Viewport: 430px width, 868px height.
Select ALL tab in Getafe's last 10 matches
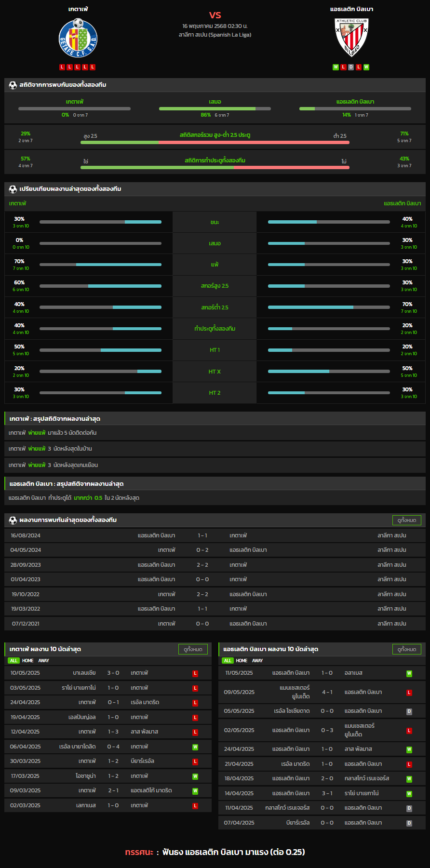13,661
